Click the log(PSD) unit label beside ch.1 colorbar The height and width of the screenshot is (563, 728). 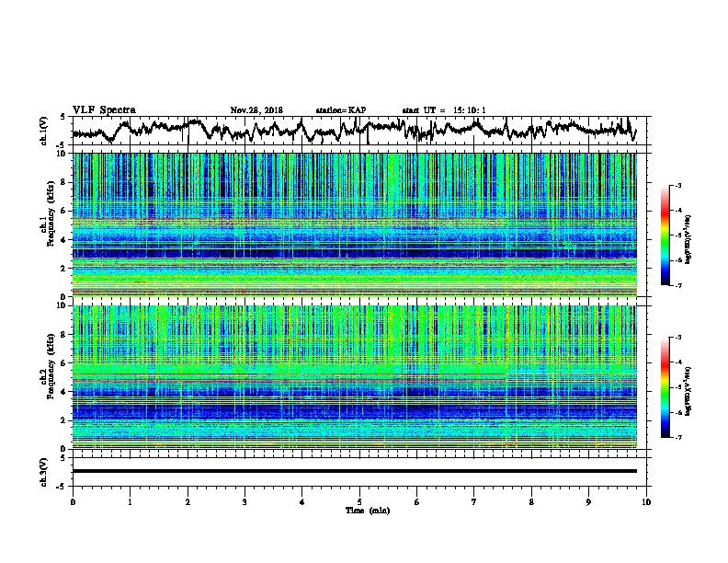[689, 239]
